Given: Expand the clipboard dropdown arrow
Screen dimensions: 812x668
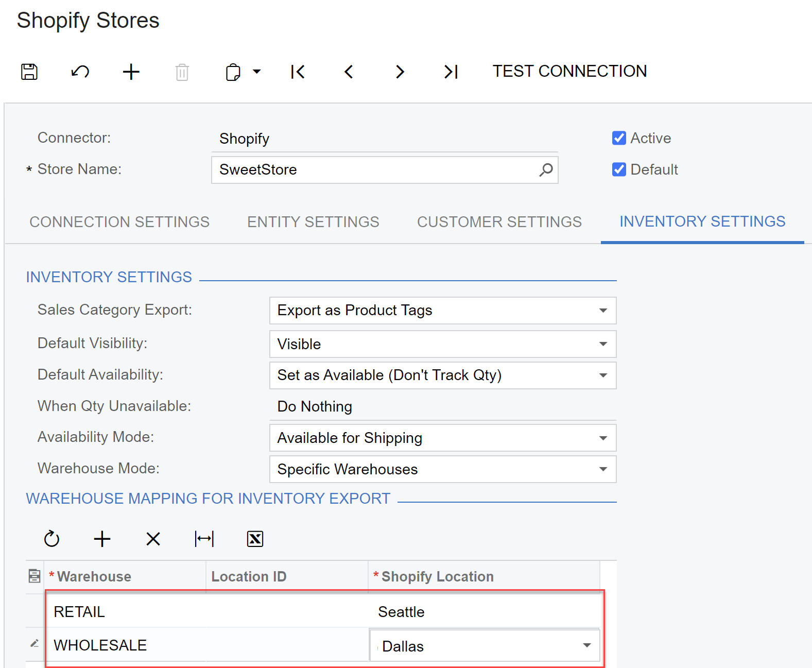Looking at the screenshot, I should click(256, 72).
